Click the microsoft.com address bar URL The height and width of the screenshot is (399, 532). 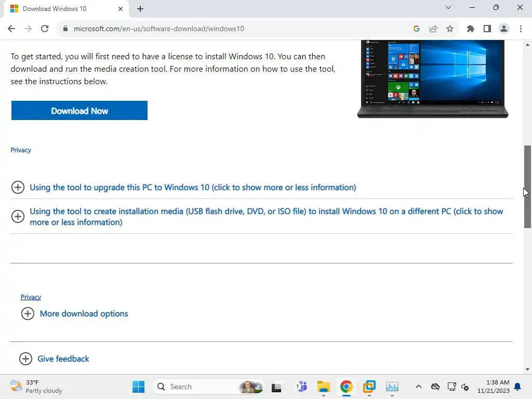[x=159, y=29]
